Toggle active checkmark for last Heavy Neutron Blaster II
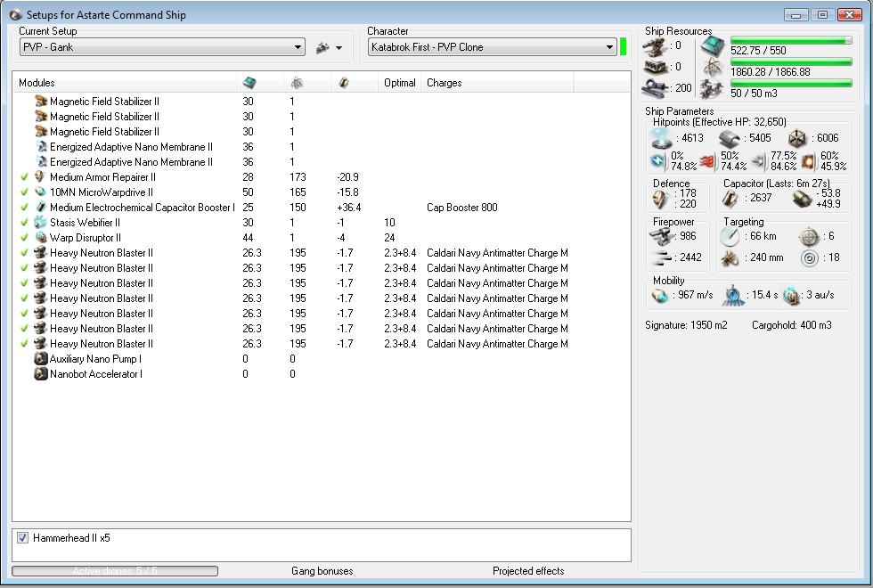The height and width of the screenshot is (588, 873). 24,344
